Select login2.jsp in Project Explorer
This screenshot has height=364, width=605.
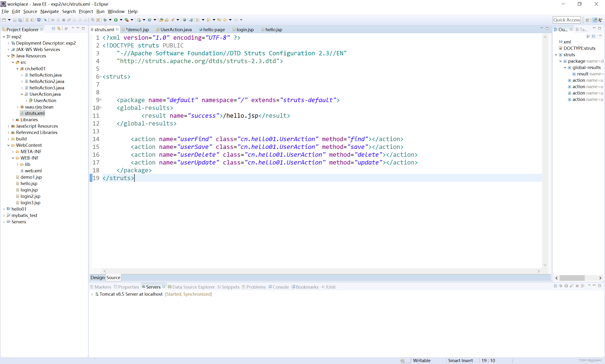pyautogui.click(x=30, y=196)
